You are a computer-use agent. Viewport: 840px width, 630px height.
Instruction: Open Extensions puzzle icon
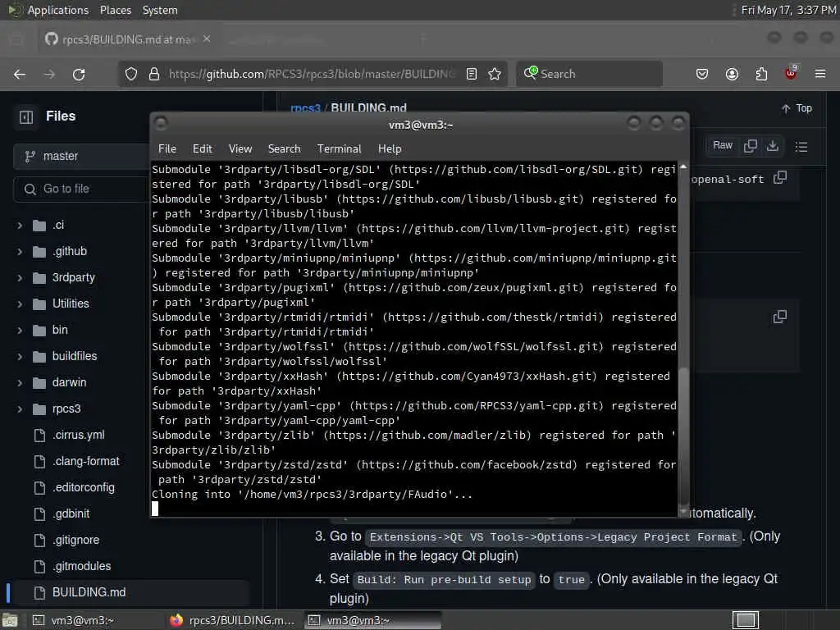pos(761,74)
